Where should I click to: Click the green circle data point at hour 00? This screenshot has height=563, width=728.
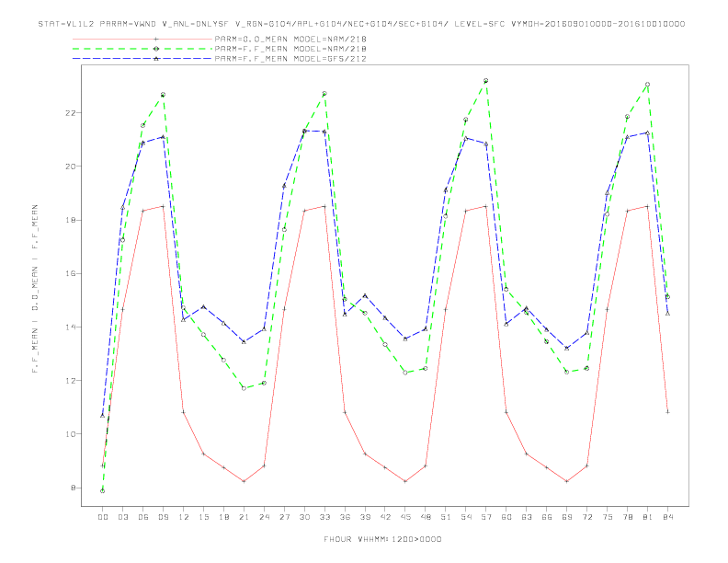coord(103,491)
